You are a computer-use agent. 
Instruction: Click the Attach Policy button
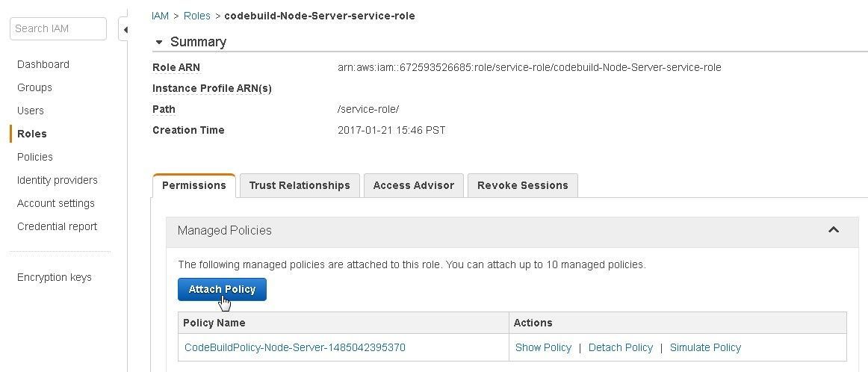(x=222, y=290)
